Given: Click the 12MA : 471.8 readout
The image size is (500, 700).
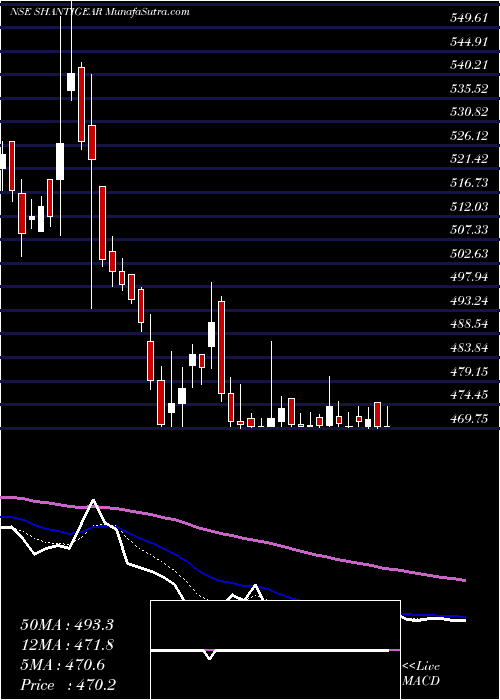Looking at the screenshot, I should point(67,645).
